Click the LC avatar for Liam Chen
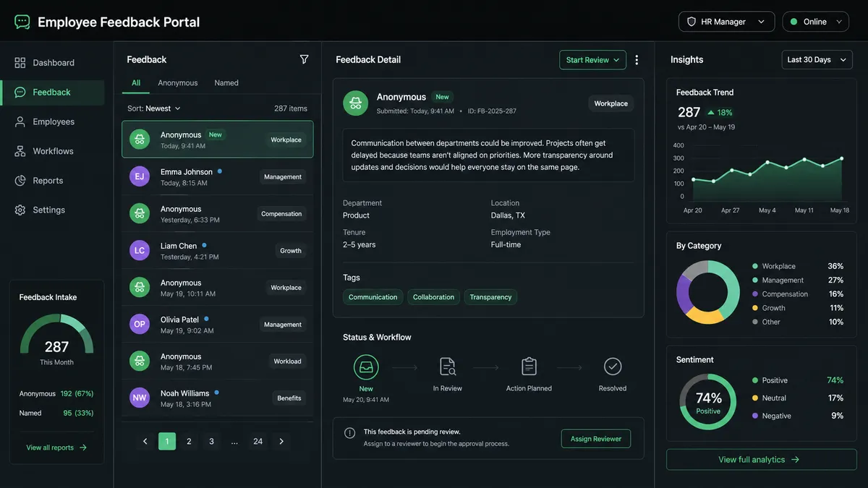This screenshot has width=868, height=488. (140, 250)
